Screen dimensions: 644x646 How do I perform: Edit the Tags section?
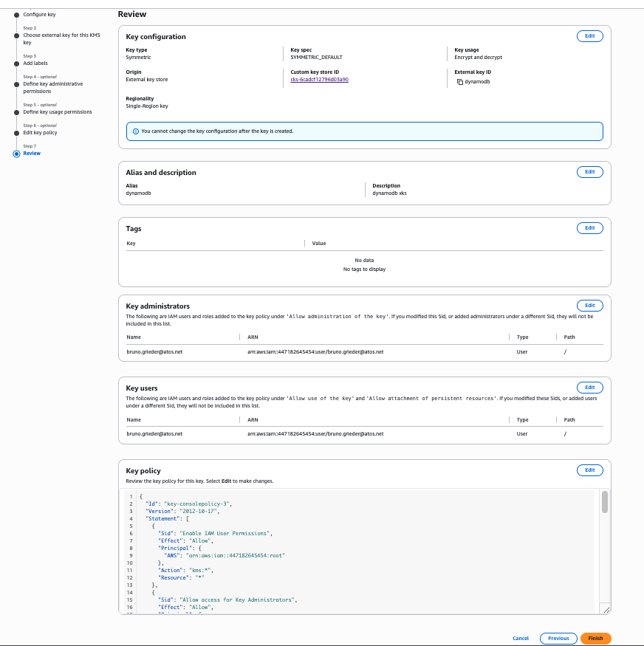pyautogui.click(x=589, y=228)
